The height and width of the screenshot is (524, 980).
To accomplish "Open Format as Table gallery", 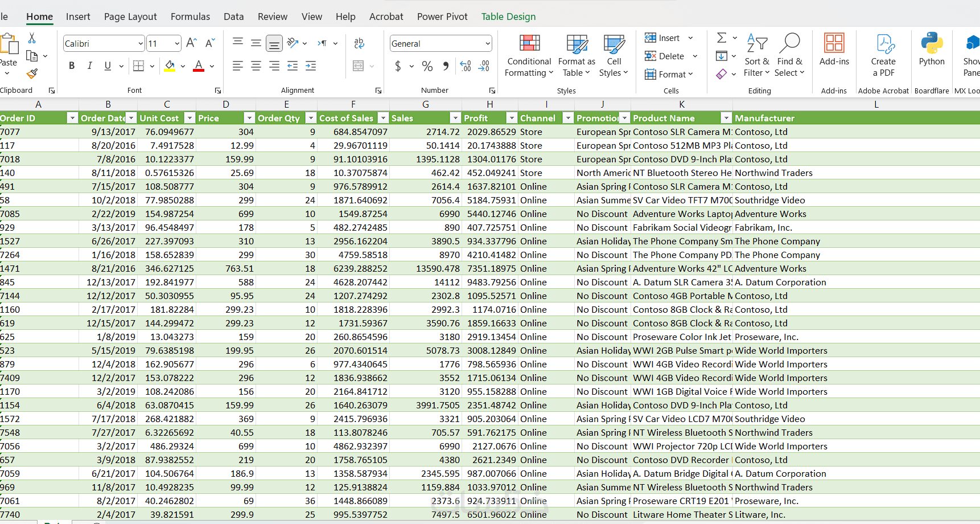I will click(x=577, y=56).
